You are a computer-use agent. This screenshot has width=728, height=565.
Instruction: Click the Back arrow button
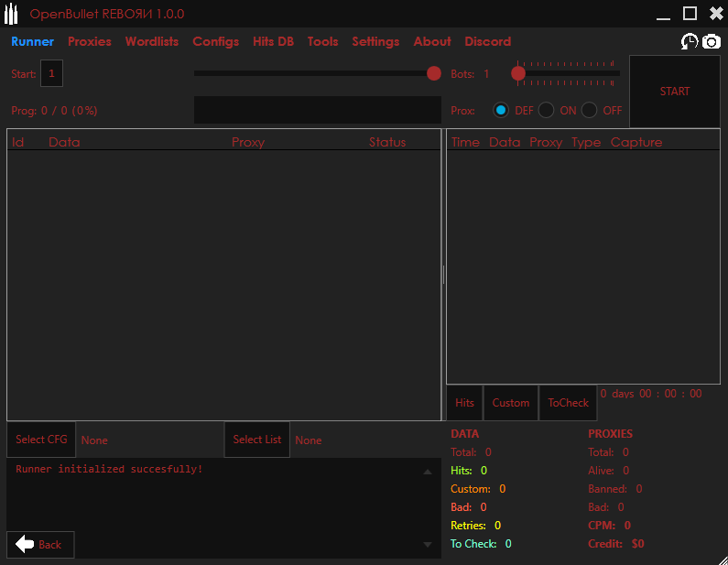tap(40, 544)
